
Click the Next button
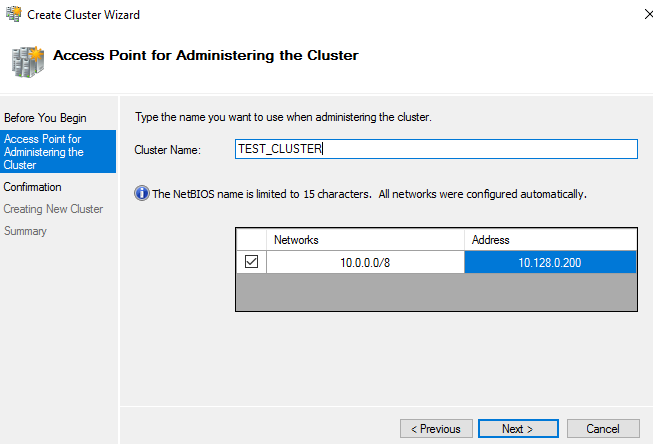(x=517, y=429)
